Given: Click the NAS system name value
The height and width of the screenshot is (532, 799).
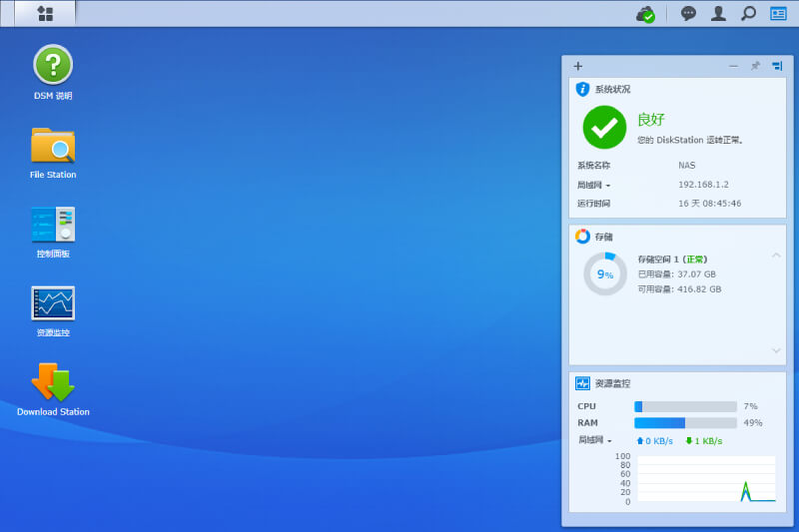Looking at the screenshot, I should point(686,166).
